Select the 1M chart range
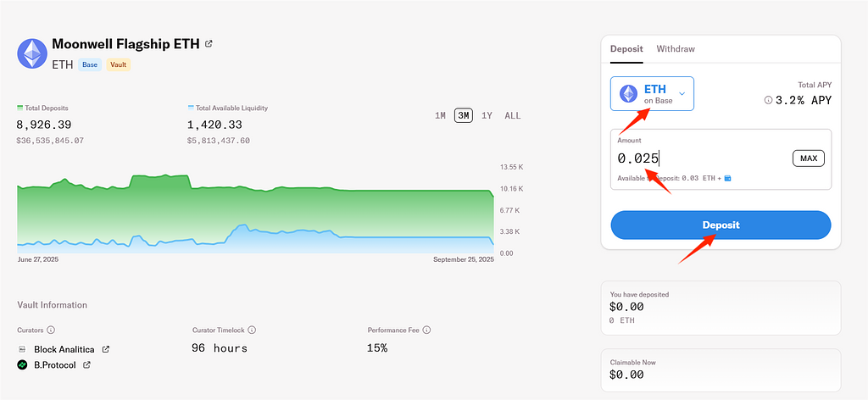868x400 pixels. click(440, 116)
